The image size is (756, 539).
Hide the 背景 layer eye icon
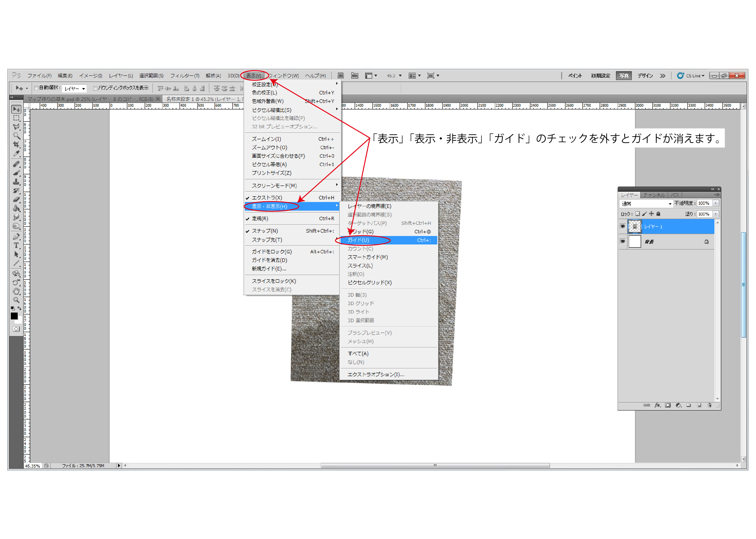pyautogui.click(x=623, y=241)
